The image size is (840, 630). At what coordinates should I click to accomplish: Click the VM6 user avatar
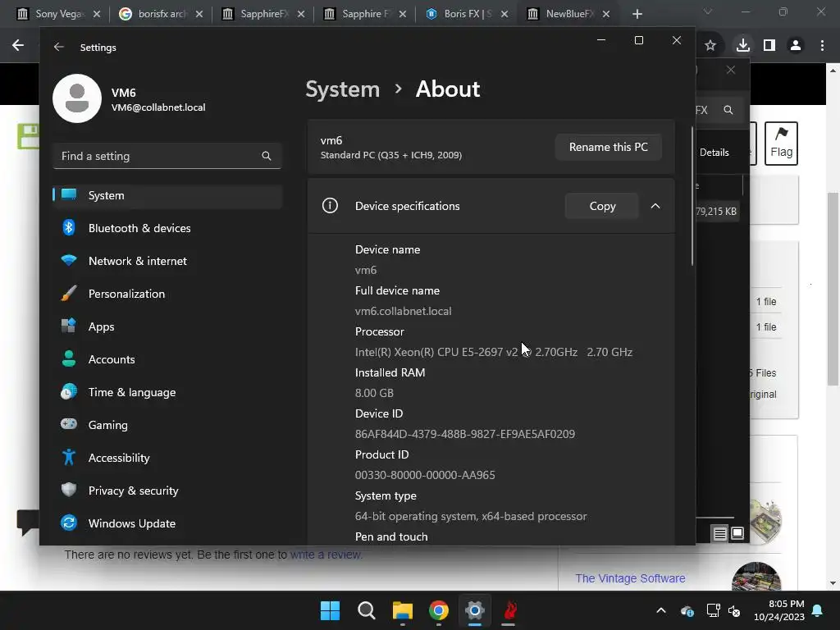pos(77,98)
